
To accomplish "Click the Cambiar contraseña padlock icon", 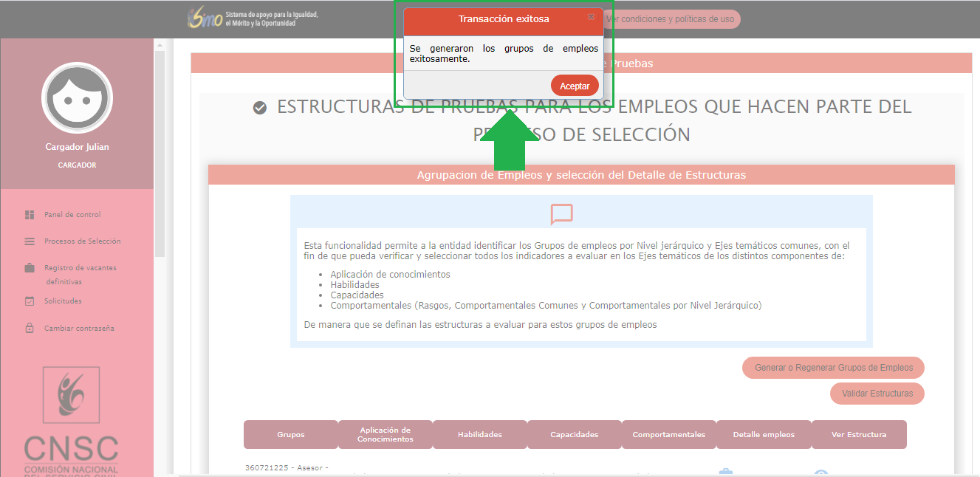I will pyautogui.click(x=30, y=329).
